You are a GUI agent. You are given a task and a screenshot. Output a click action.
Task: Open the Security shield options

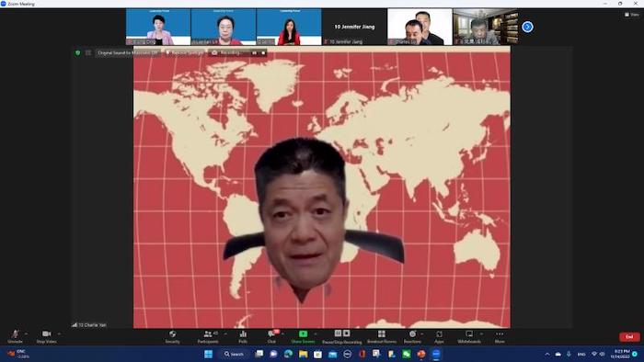click(x=173, y=334)
